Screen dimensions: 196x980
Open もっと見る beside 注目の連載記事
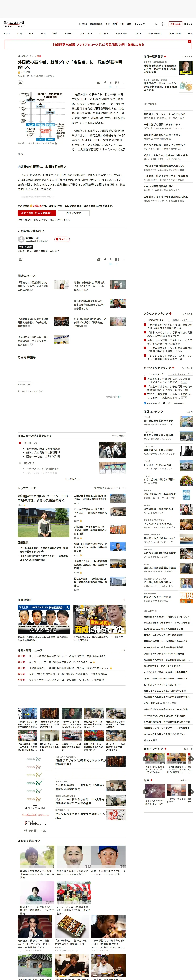tap(187, 57)
